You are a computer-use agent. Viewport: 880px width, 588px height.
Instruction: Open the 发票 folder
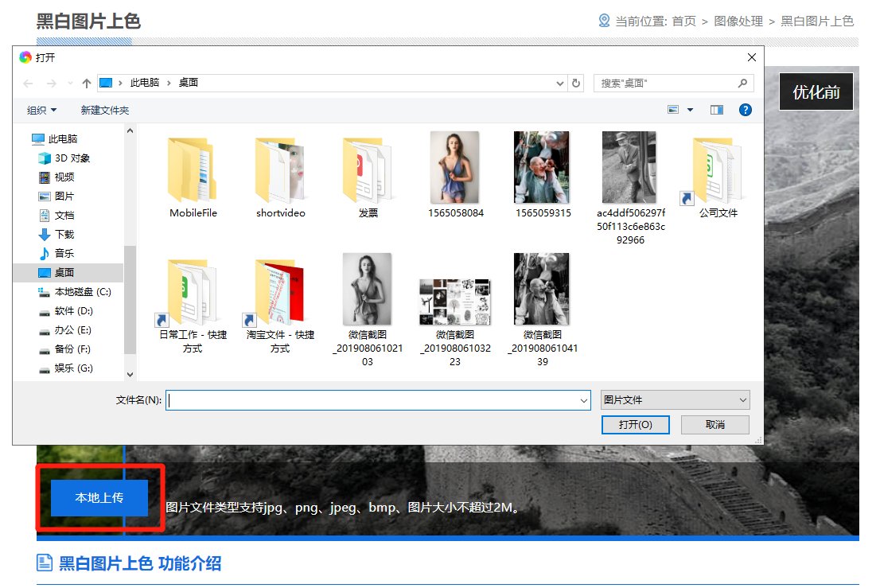click(368, 169)
